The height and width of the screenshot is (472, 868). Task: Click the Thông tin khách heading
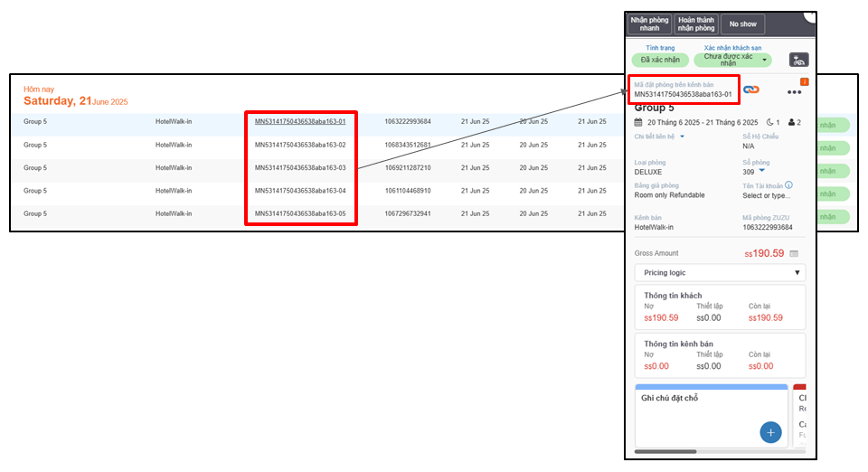[673, 296]
